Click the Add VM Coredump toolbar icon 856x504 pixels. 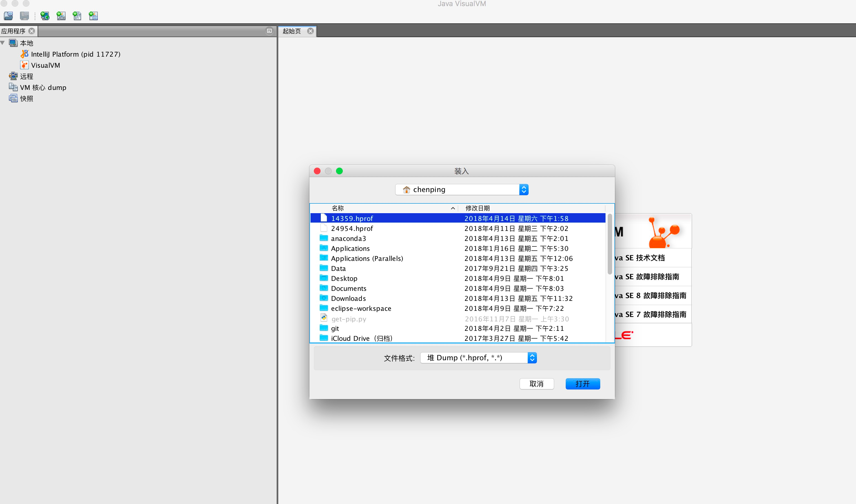pyautogui.click(x=77, y=16)
